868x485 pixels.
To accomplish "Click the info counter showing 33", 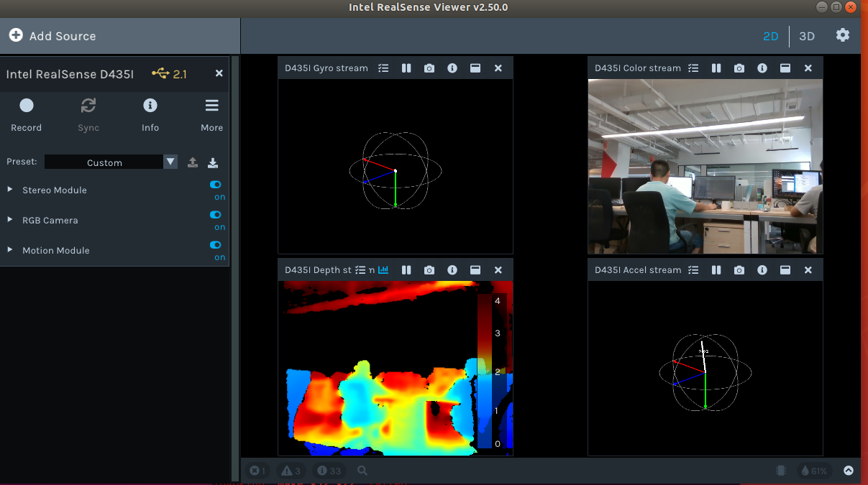I will [x=329, y=471].
